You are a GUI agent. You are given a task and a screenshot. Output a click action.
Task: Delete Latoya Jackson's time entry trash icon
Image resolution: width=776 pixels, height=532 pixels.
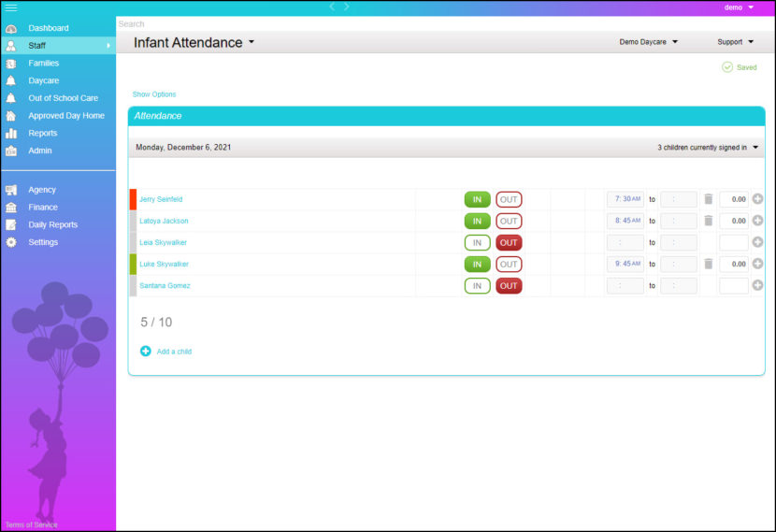(708, 221)
